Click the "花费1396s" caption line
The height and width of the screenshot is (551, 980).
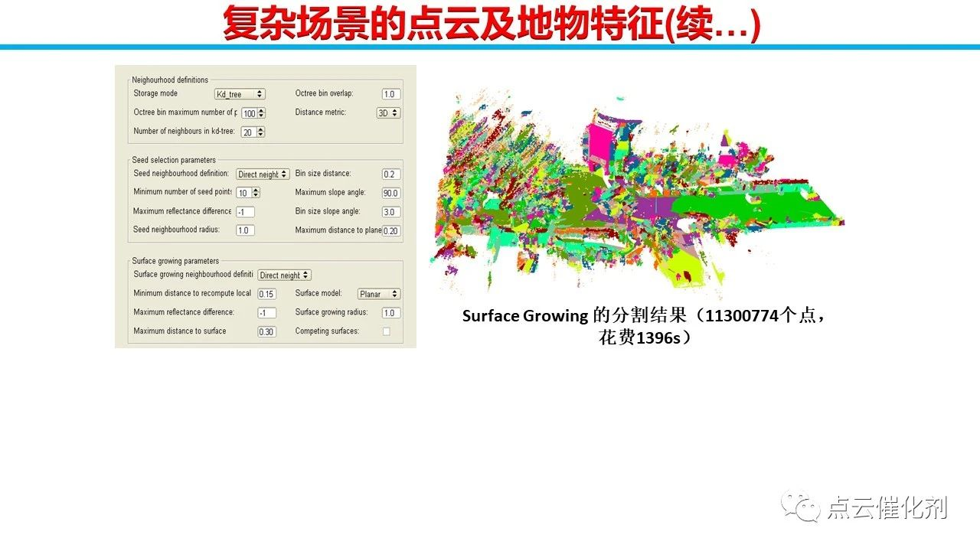[x=645, y=337]
